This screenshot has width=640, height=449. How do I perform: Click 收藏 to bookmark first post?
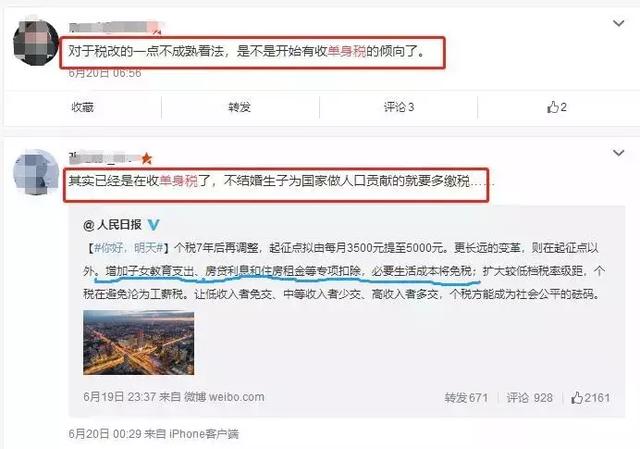82,107
